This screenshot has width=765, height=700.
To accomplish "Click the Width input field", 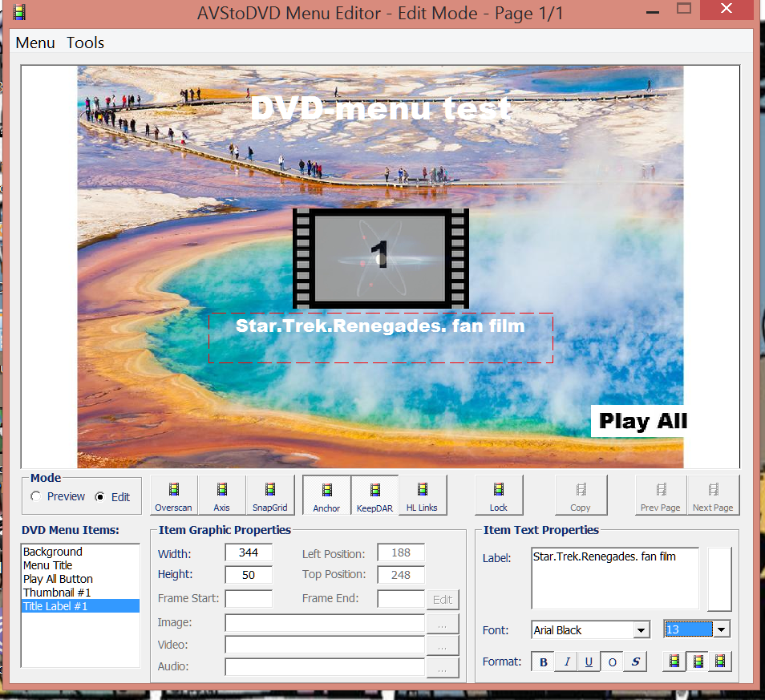I will (249, 552).
